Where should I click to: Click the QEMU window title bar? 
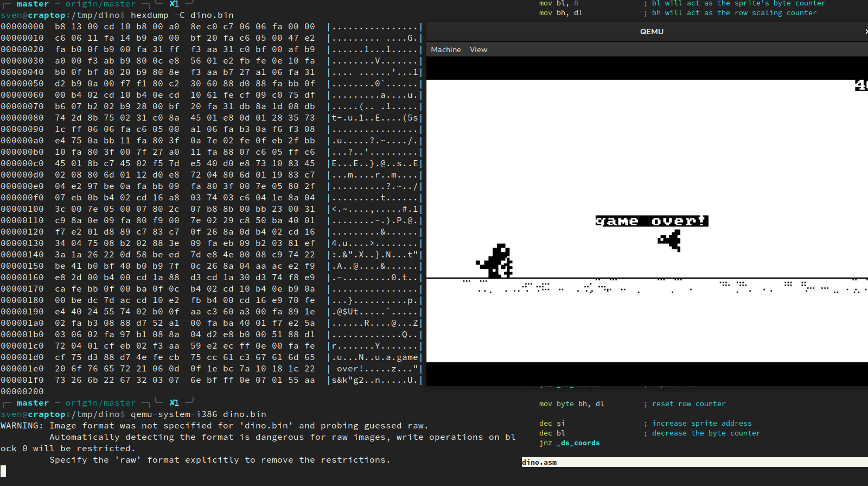coord(651,31)
